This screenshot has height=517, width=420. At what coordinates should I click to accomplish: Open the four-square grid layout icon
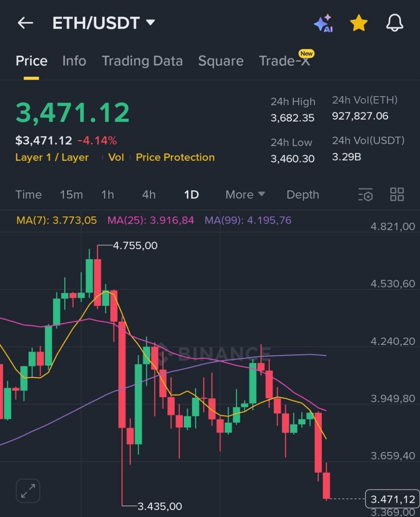(397, 194)
